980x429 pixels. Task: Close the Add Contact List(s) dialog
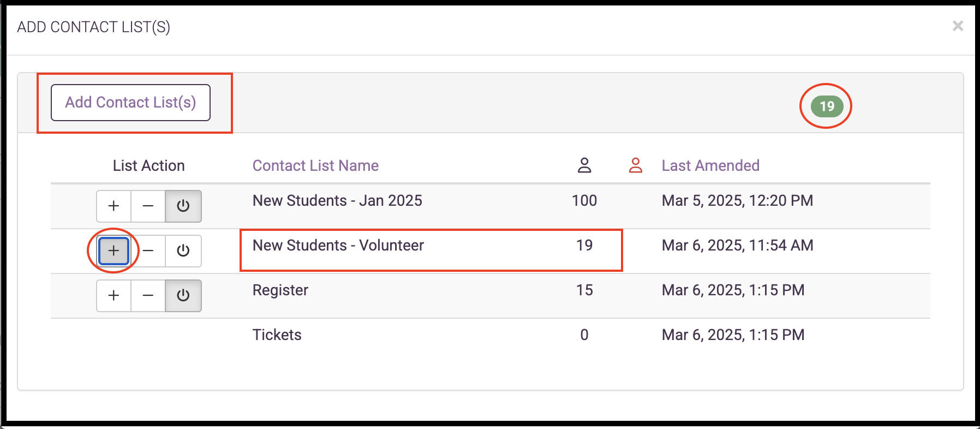point(958,26)
